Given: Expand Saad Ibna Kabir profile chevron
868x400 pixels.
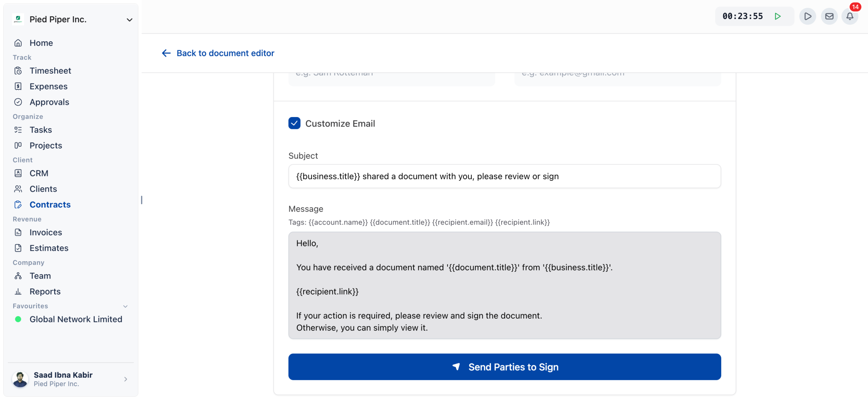Looking at the screenshot, I should 125,379.
